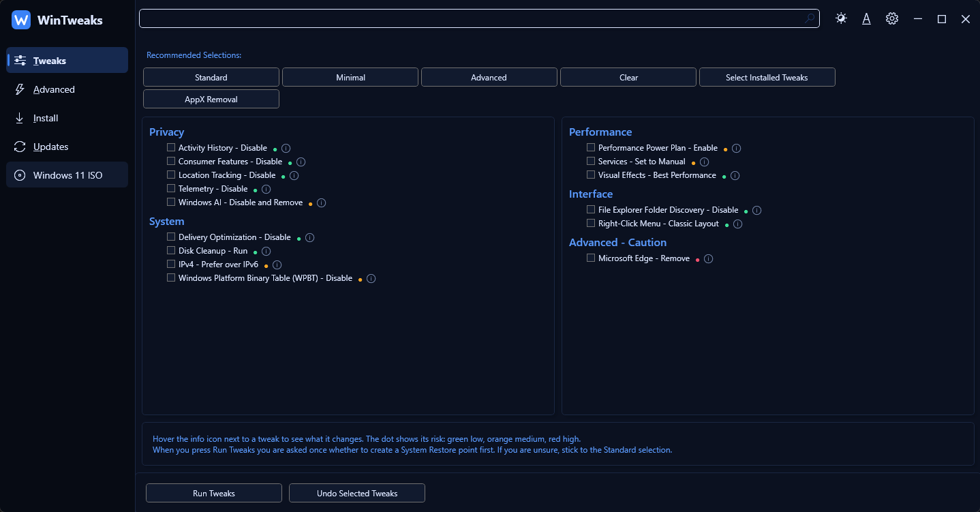
Task: Open the Updates sidebar tab
Action: click(67, 147)
